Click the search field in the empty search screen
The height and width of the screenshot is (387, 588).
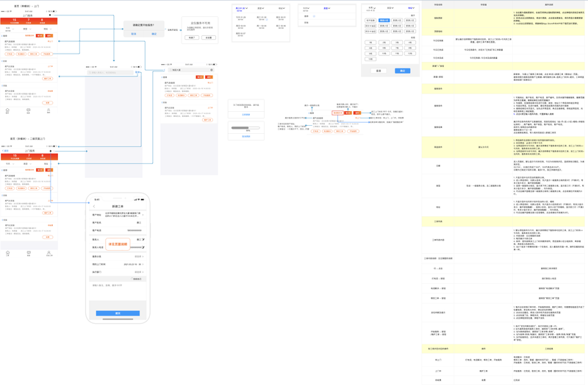(110, 72)
